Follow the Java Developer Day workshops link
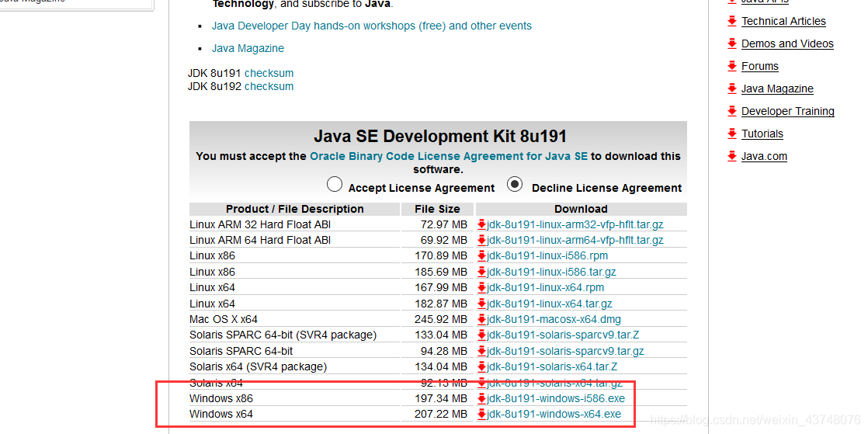Image resolution: width=868 pixels, height=434 pixels. click(x=371, y=26)
